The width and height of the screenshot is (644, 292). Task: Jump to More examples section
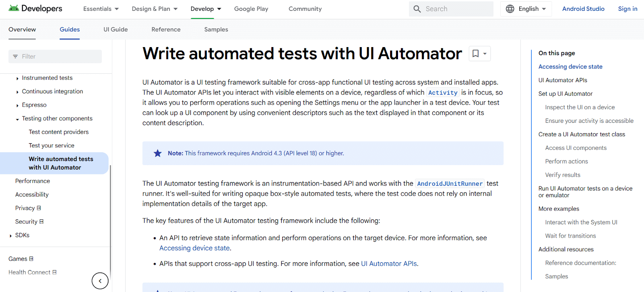click(x=559, y=209)
